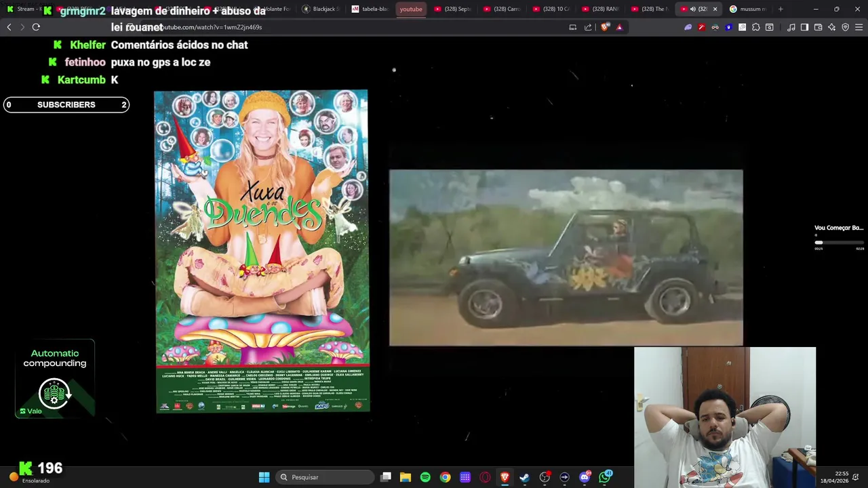868x488 pixels.
Task: Click the Automatic compounding Vale ad
Action: coord(55,378)
